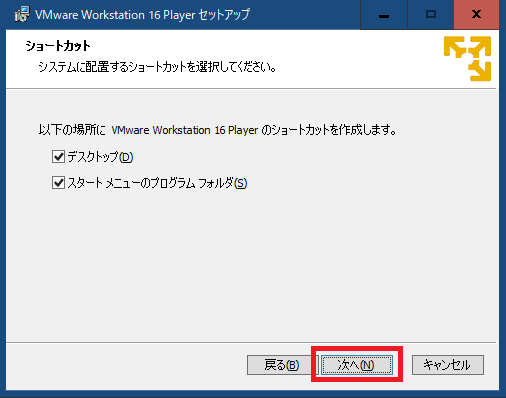Uncheck the デスクトップ(D) shortcut checkbox

(58, 156)
